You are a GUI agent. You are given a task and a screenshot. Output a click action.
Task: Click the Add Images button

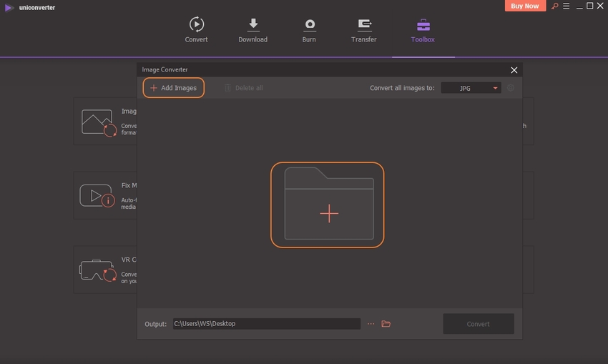click(173, 88)
